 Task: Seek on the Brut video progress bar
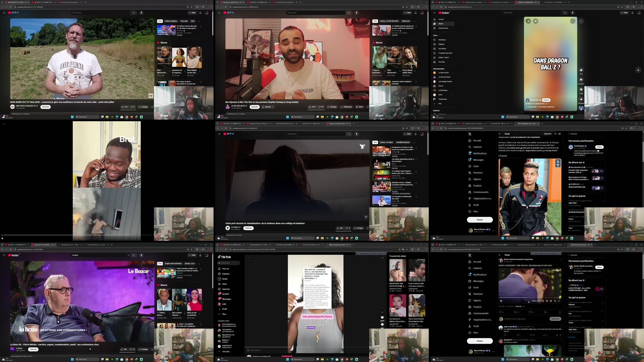pyautogui.click(x=77, y=235)
